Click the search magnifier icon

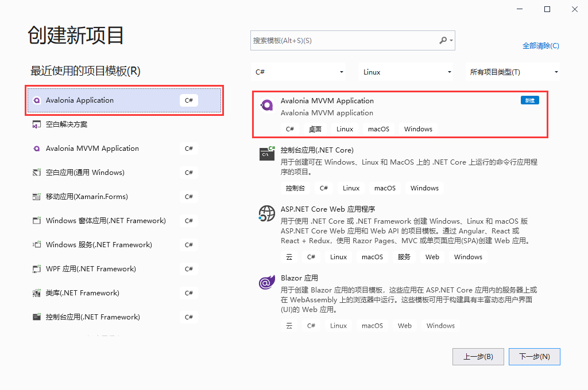(443, 40)
